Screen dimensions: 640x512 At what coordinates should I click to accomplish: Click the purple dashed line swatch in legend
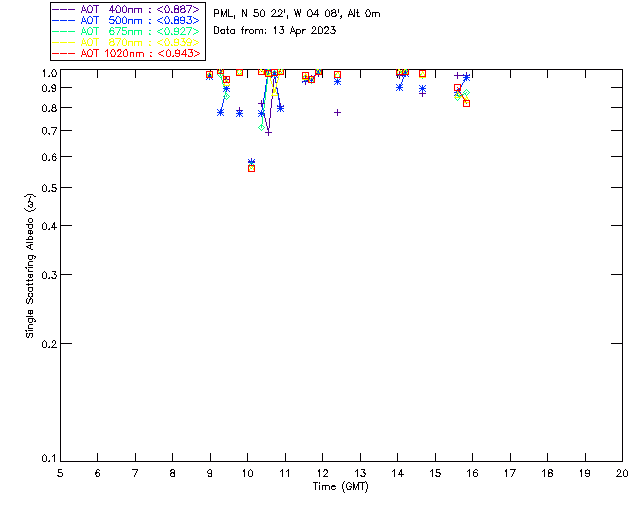(64, 9)
